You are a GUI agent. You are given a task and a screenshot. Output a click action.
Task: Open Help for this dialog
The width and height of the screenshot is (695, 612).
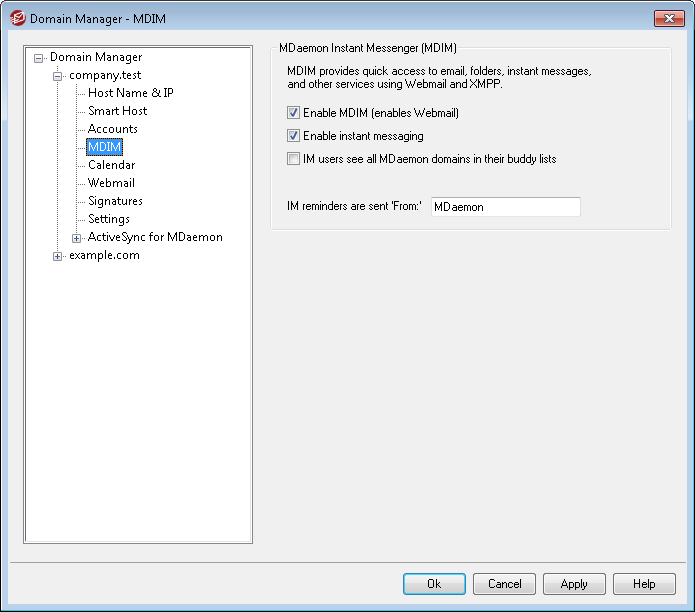(644, 584)
